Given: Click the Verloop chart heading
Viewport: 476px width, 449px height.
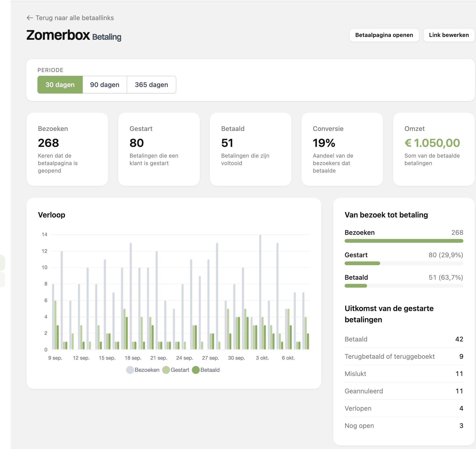Looking at the screenshot, I should pos(51,215).
